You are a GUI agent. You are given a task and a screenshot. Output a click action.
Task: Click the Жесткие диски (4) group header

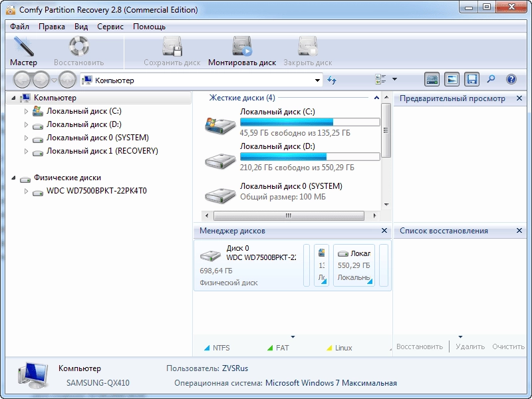tap(242, 98)
